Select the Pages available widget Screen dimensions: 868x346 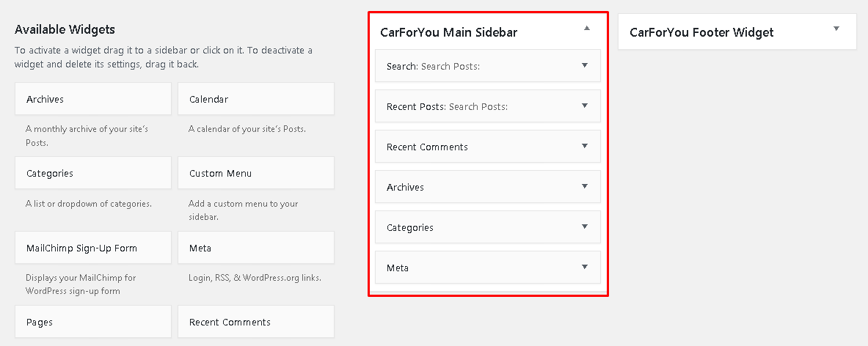click(93, 322)
